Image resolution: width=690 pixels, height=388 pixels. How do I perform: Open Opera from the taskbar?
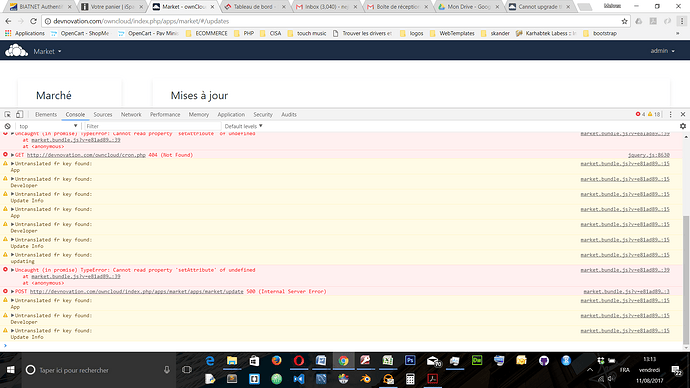coord(299,361)
